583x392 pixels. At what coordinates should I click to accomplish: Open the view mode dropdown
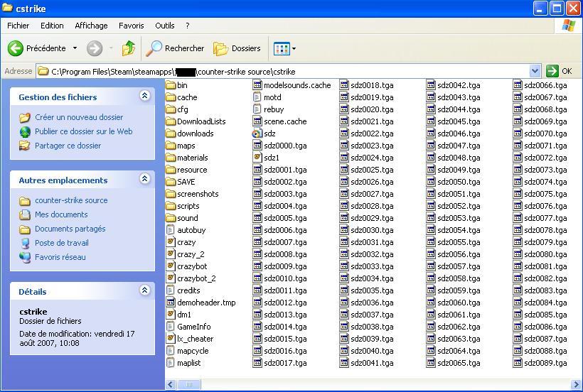tap(284, 48)
